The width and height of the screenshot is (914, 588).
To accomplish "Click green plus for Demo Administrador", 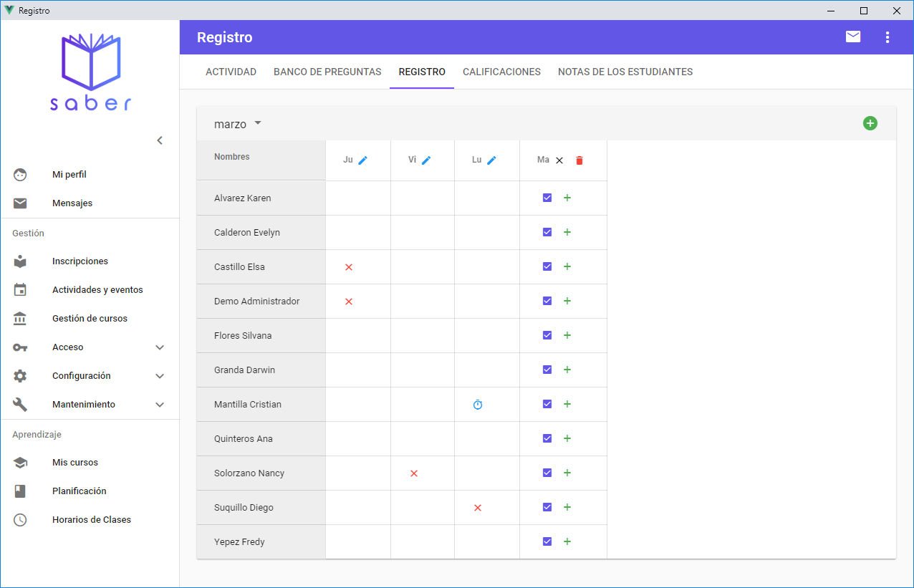I will point(567,301).
